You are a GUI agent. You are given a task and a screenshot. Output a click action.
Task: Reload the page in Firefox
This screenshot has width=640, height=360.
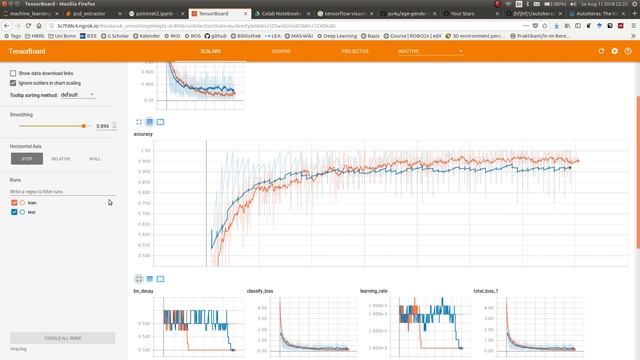coord(28,26)
